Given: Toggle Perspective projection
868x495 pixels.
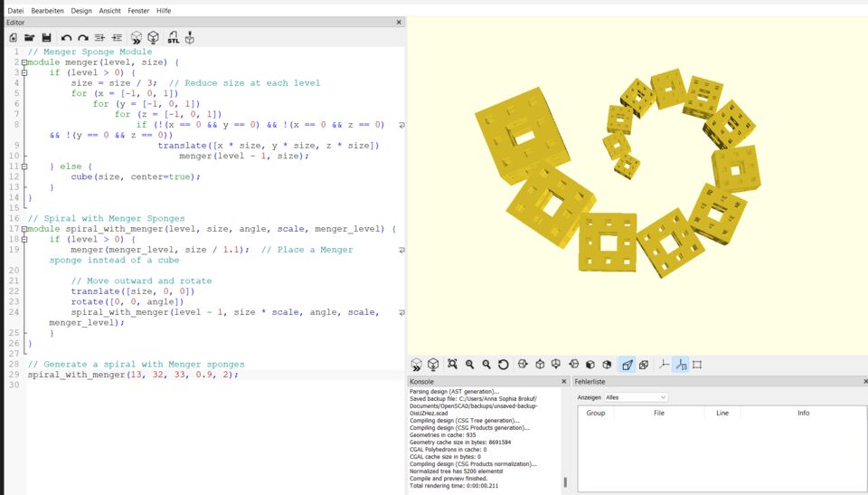Looking at the screenshot, I should point(627,364).
